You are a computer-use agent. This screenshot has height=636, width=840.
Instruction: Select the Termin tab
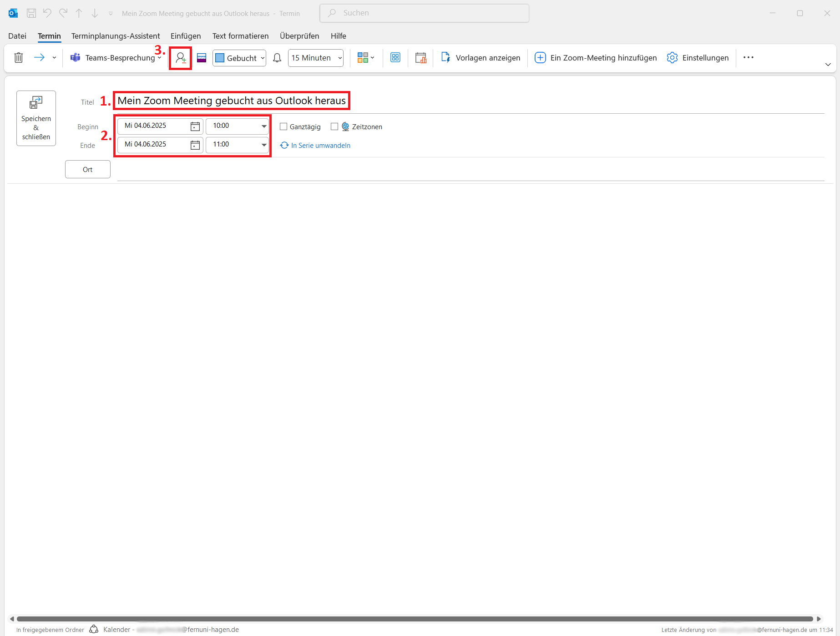pyautogui.click(x=49, y=36)
